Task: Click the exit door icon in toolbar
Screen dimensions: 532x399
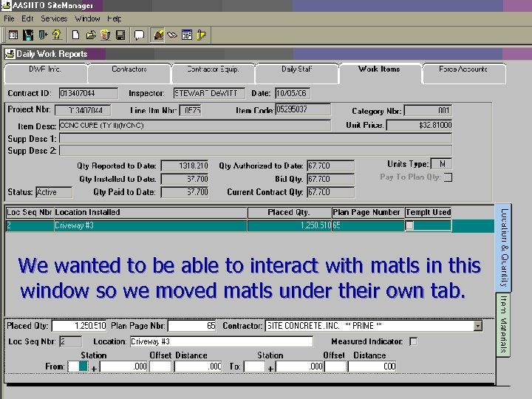Action: [43, 35]
